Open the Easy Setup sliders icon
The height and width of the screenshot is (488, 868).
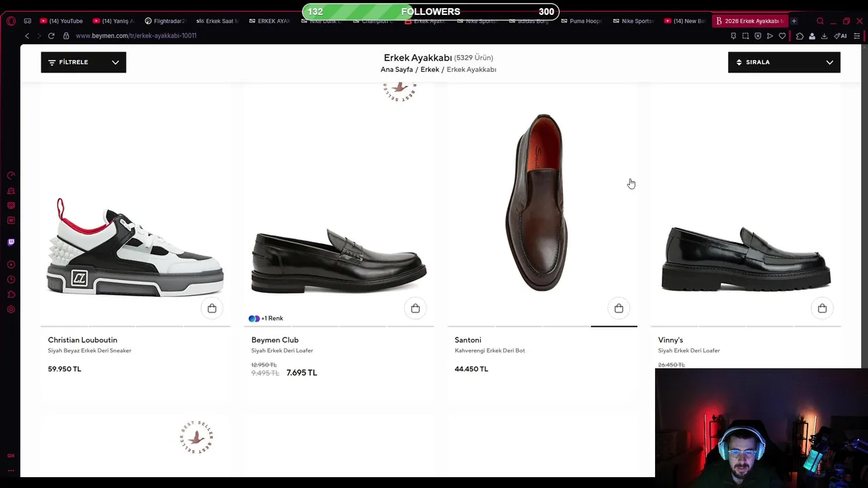pos(857,36)
